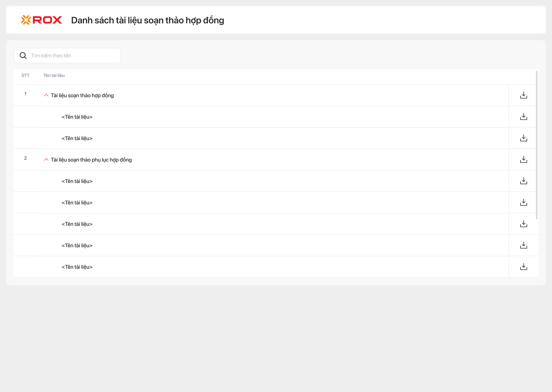This screenshot has width=552, height=392.
Task: Select the "Tài liệu soạn thảo hợp đồng" row label
Action: tap(82, 96)
